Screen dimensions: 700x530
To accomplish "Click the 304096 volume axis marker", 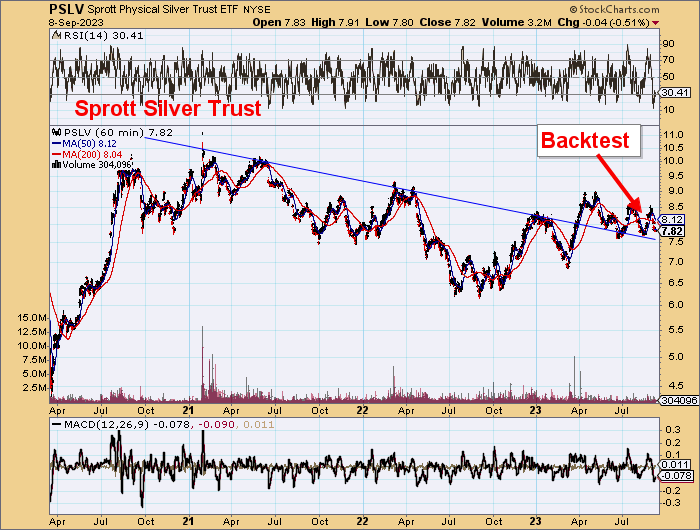I will coord(679,401).
